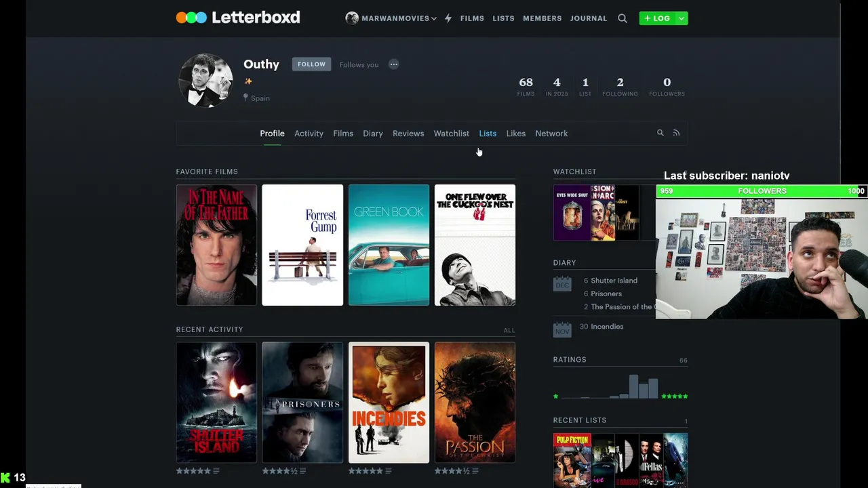Open the Eyes Wide Shut watchlist poster
Screen dimensions: 868x488
pos(572,213)
